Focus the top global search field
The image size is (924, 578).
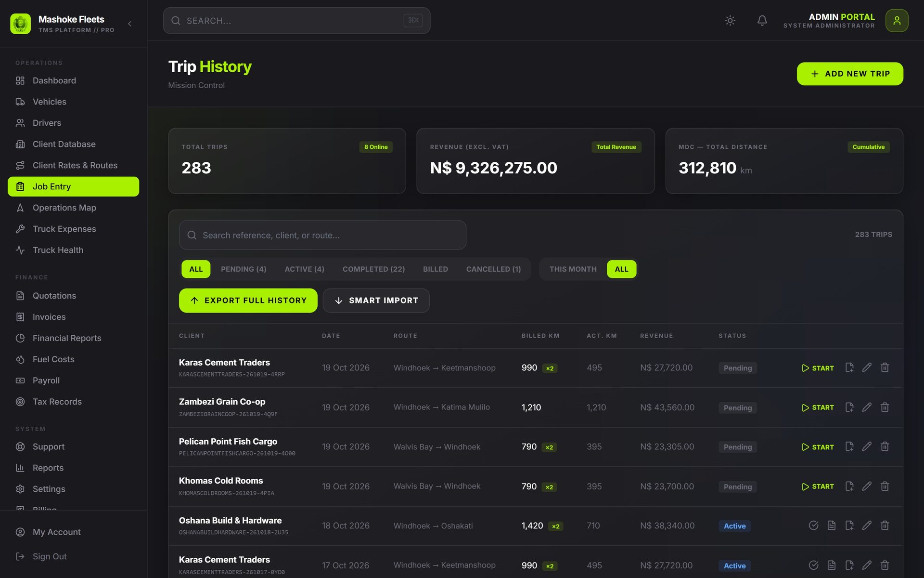click(296, 21)
